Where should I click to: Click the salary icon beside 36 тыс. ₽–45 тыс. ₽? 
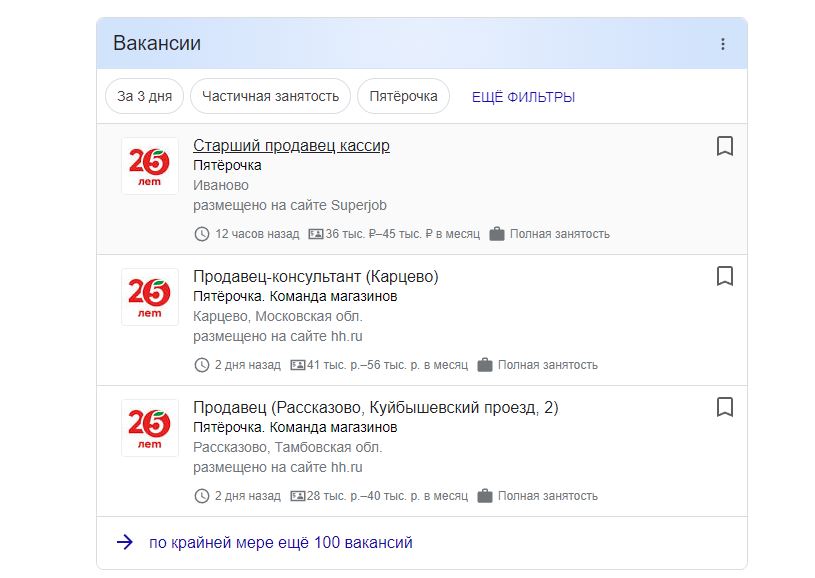(316, 234)
